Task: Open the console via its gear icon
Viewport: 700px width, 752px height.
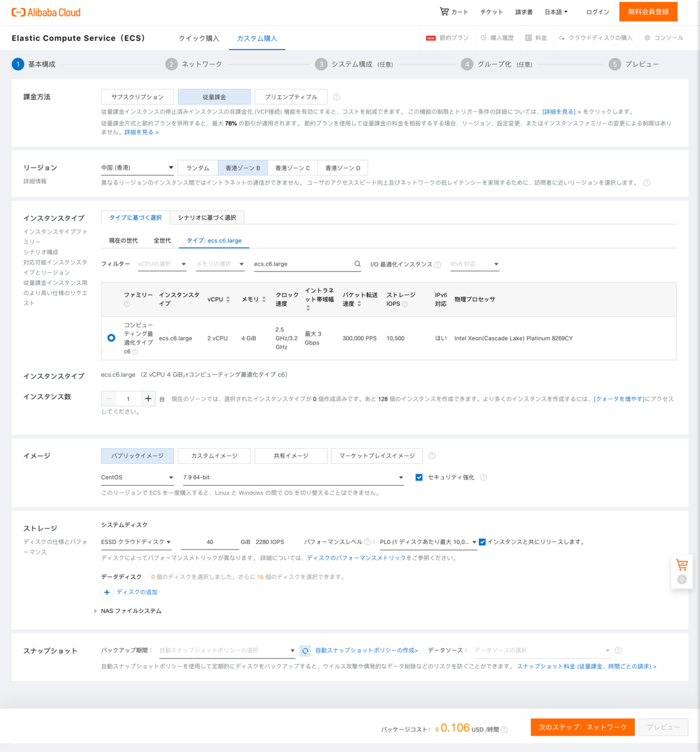Action: [x=647, y=38]
